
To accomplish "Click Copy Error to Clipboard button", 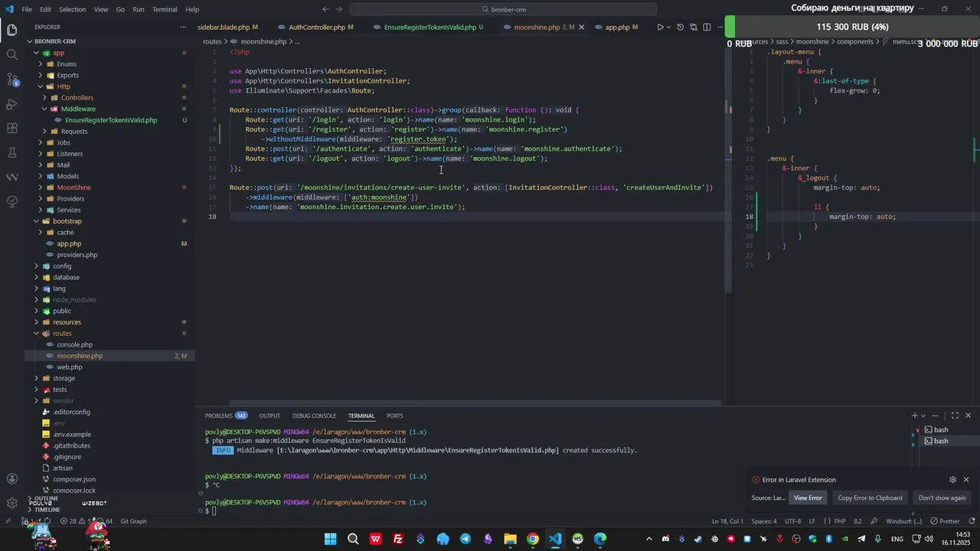I will coord(870,498).
